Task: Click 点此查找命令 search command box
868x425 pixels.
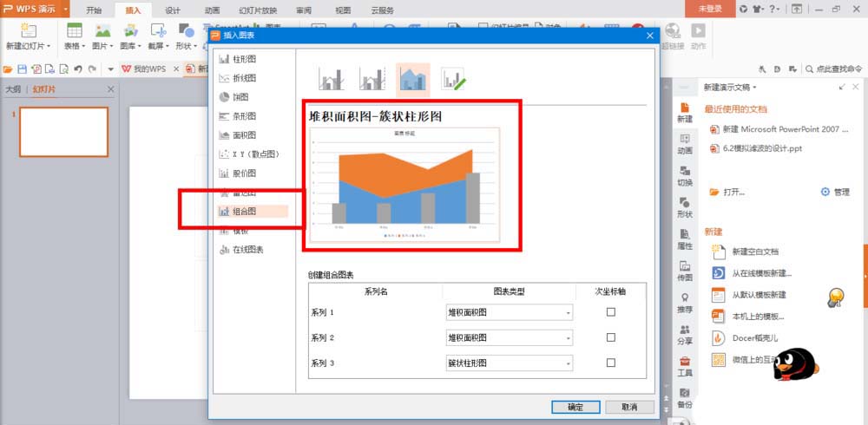Action: click(833, 69)
